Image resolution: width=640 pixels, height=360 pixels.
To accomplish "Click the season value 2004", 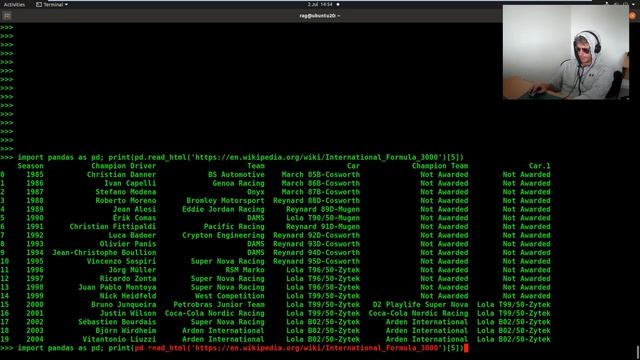I will click(35, 339).
